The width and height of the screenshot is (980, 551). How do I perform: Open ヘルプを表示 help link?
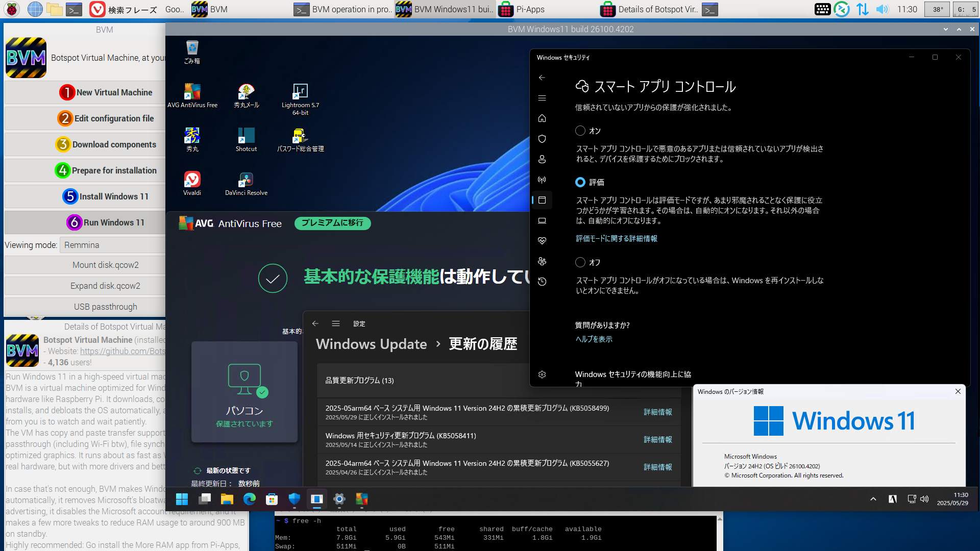tap(594, 339)
